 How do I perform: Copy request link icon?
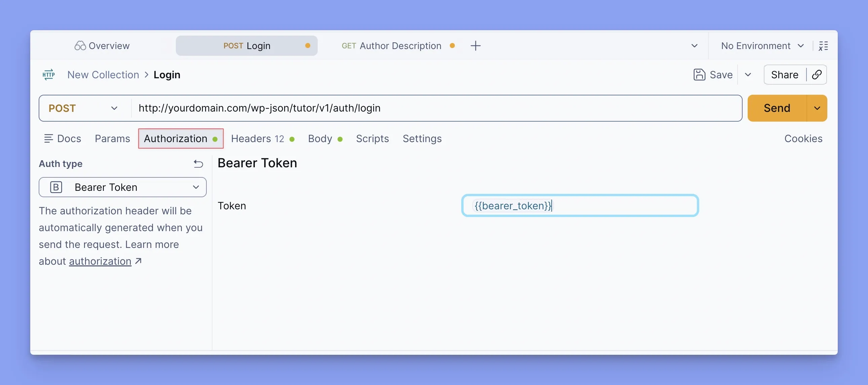[x=817, y=75]
